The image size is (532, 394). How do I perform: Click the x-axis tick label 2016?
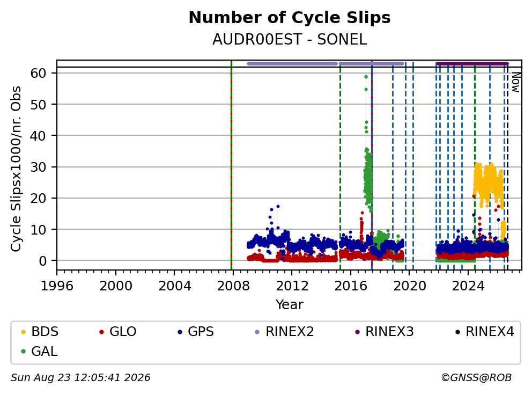(x=351, y=286)
